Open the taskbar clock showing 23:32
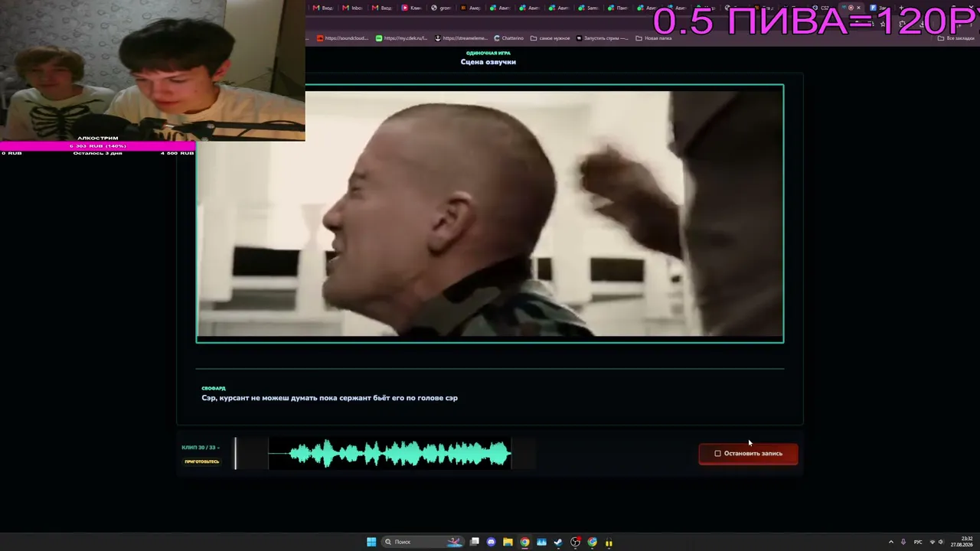980x551 pixels. (x=962, y=542)
